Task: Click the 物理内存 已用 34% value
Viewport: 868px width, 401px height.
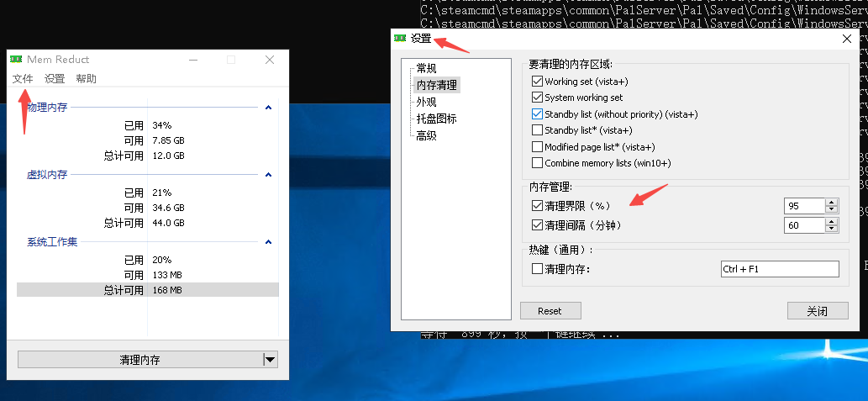Action: coord(161,126)
